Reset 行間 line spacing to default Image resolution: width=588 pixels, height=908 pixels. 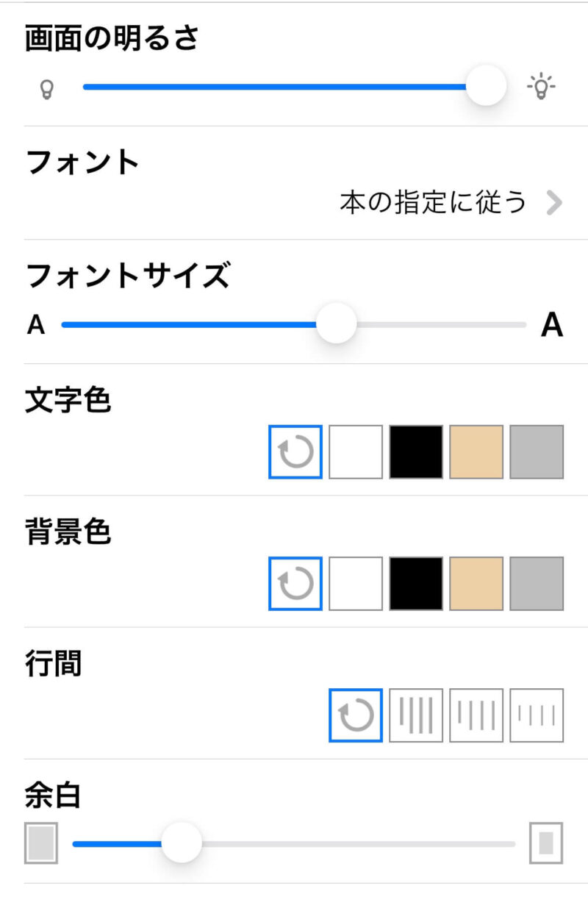356,715
